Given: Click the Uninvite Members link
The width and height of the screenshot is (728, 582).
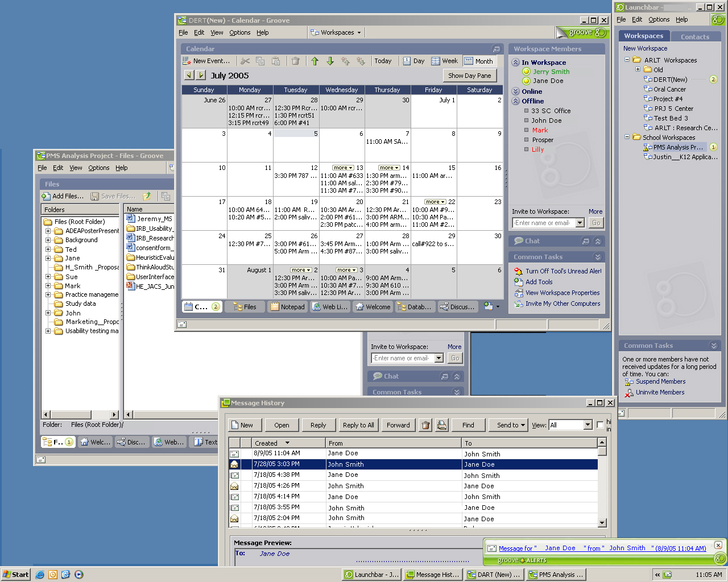Looking at the screenshot, I should pos(660,392).
